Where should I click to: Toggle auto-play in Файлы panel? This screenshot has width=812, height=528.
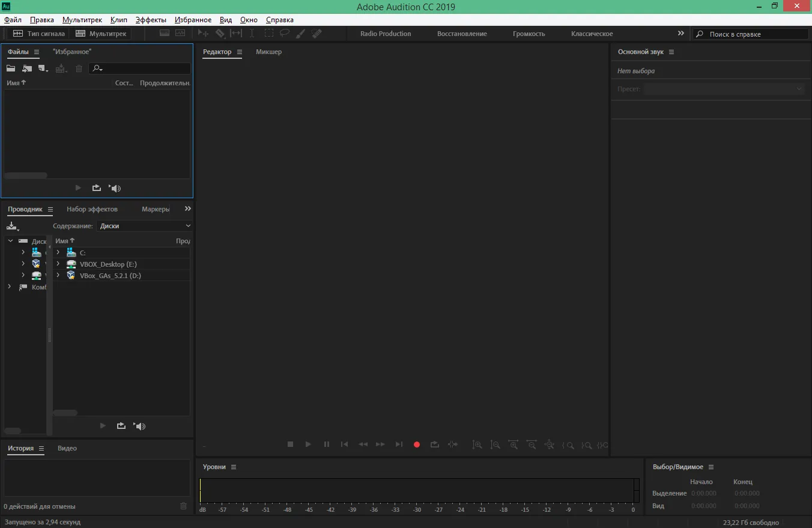click(115, 188)
